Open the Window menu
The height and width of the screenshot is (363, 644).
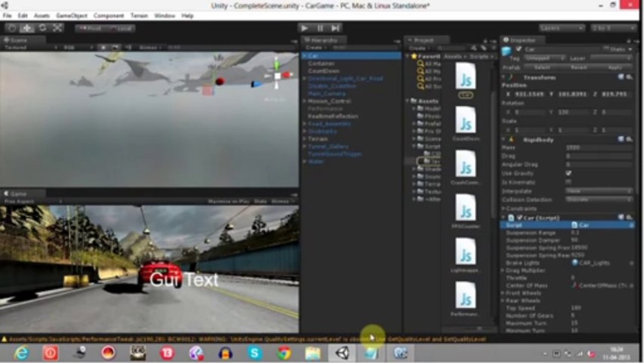[165, 16]
